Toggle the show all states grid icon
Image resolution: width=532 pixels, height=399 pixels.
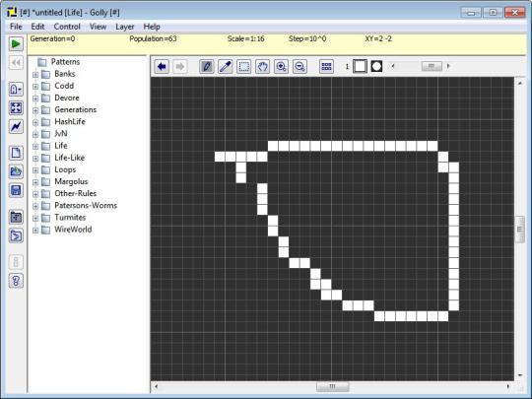[326, 66]
